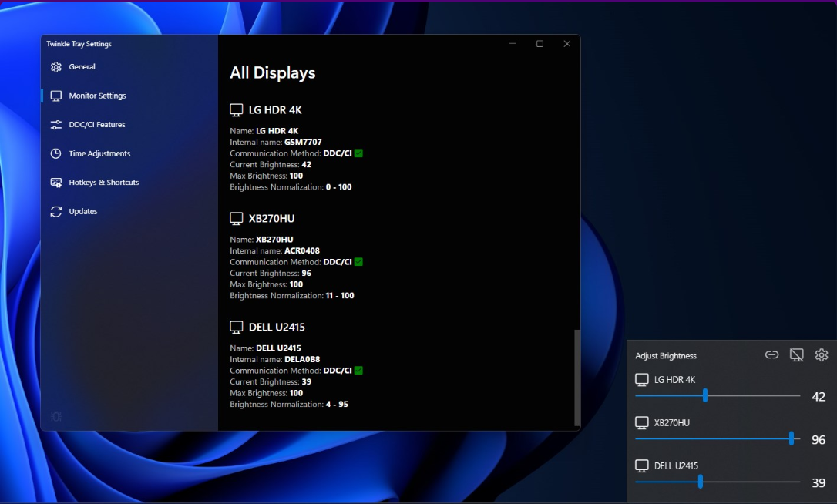Click green DDC/CI checkmark for XB270HU
This screenshot has height=504, width=837.
pyautogui.click(x=358, y=261)
